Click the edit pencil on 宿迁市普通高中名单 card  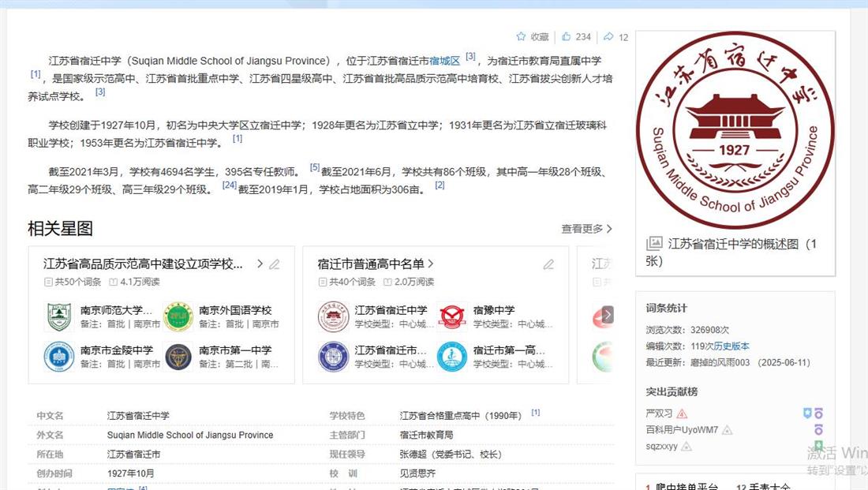coord(548,264)
